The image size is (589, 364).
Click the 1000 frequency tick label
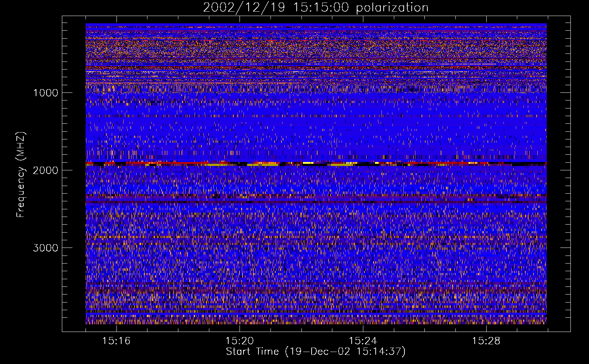[x=46, y=93]
